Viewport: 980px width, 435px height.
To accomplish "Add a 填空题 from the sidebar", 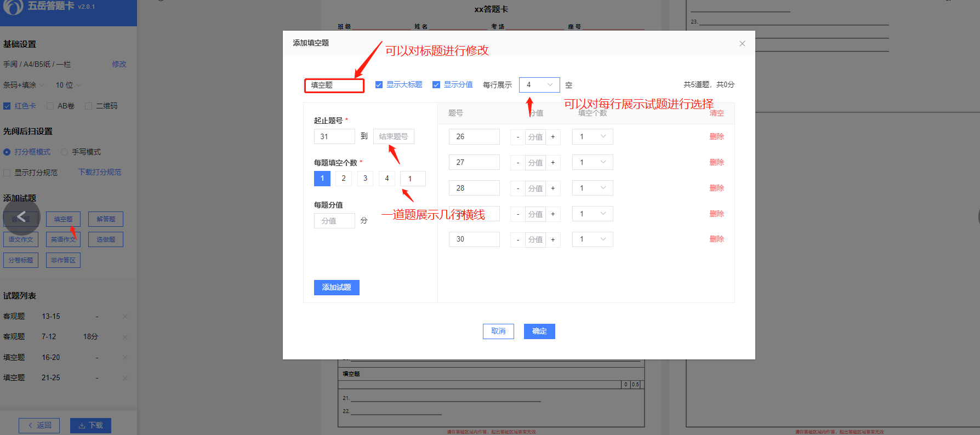I will [x=63, y=219].
